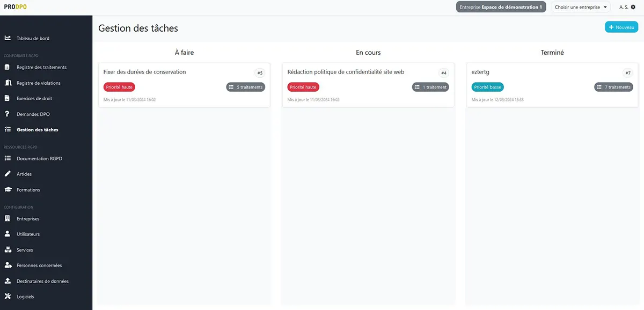Screen dimensions: 644x310
Task: Click the Exercices de droit document icon
Action: click(8, 99)
